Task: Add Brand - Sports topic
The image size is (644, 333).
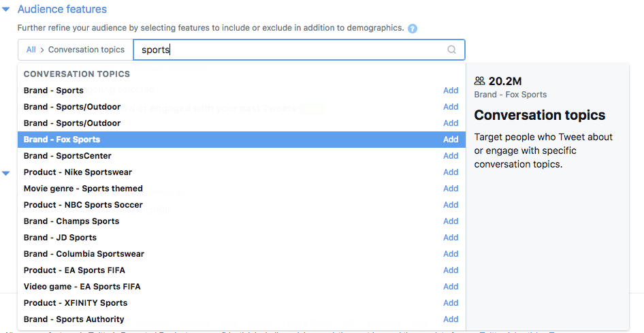Action: point(451,91)
